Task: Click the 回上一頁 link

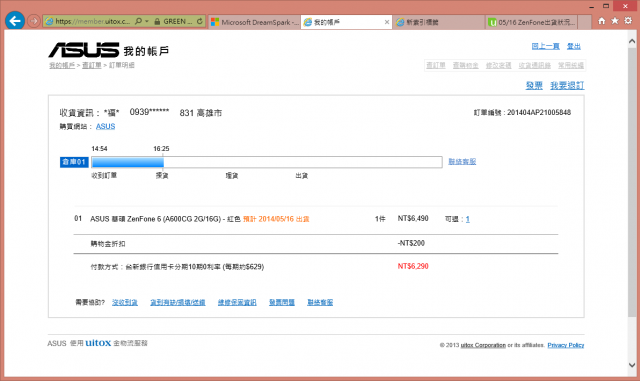Action: point(545,46)
